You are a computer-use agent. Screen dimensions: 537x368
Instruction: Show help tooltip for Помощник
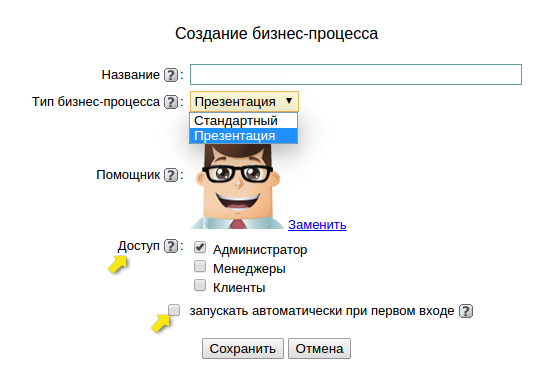pos(171,175)
